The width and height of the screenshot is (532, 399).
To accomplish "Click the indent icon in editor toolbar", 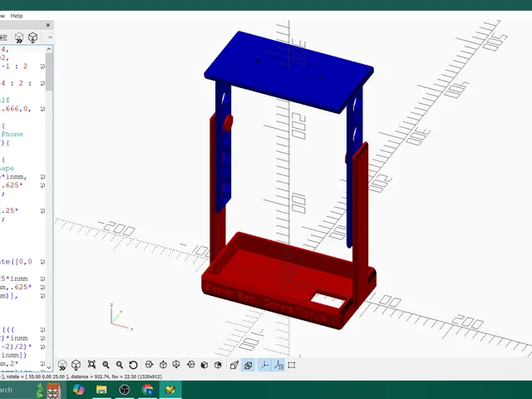I will (x=3, y=37).
